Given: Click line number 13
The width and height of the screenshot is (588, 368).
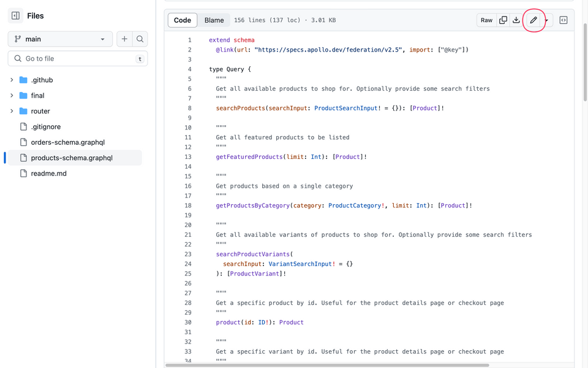Looking at the screenshot, I should [x=188, y=156].
